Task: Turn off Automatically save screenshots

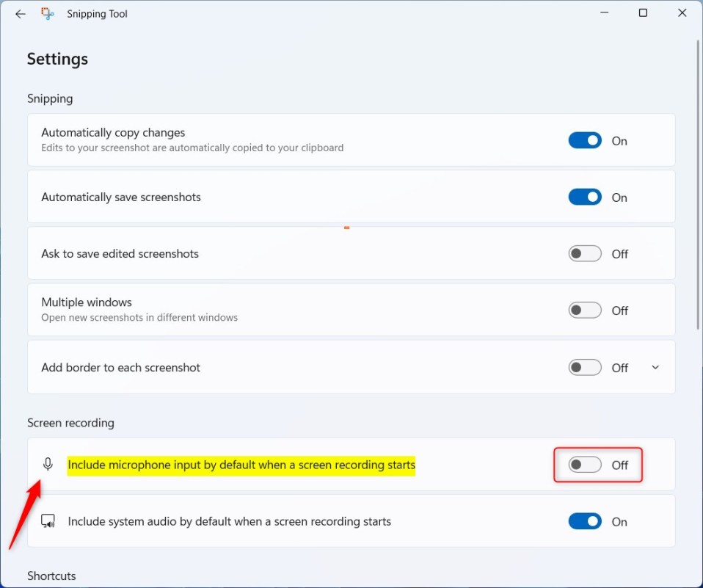Action: pos(585,197)
